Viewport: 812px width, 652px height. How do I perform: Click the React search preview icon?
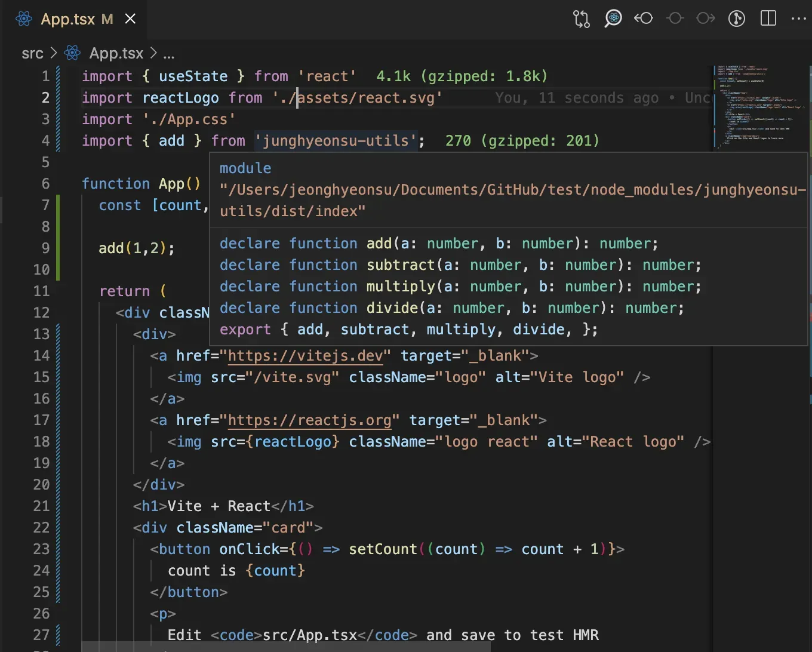point(613,19)
